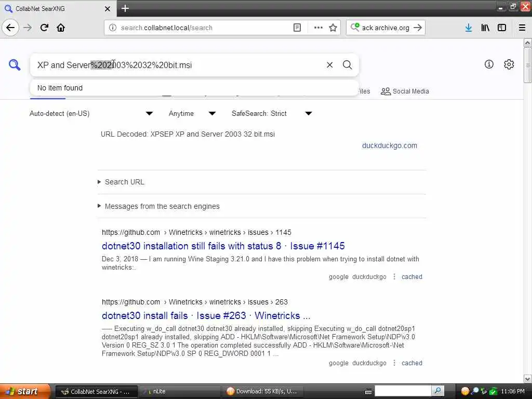Click the taskbar keyboard icon
This screenshot has height=399, width=532.
(368, 392)
